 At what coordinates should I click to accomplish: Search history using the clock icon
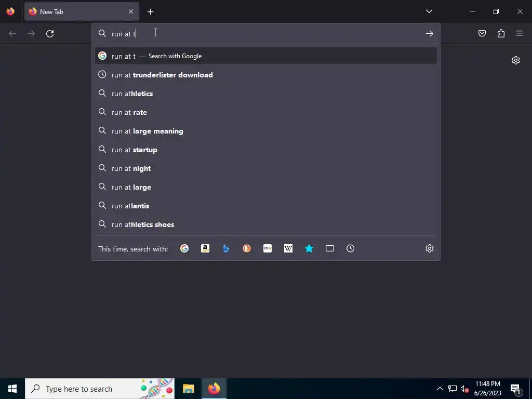tap(351, 249)
